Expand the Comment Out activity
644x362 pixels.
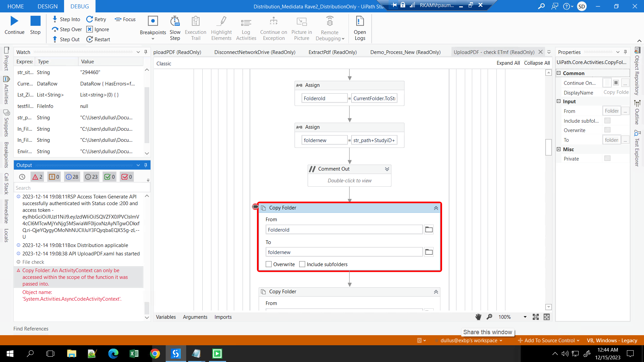click(387, 169)
